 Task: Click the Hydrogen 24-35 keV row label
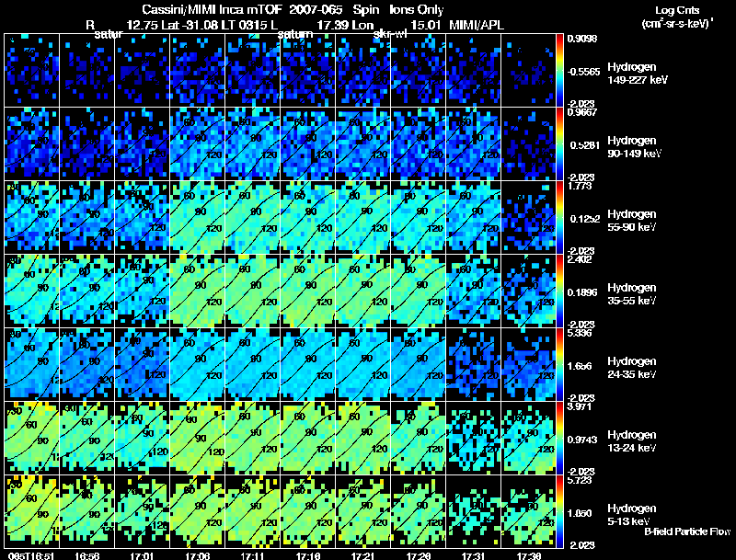(631, 367)
